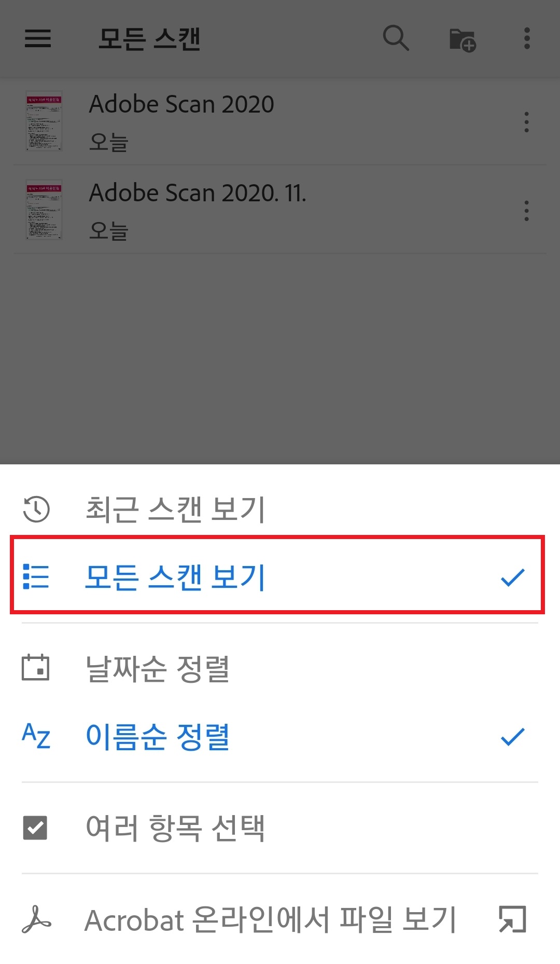Open the hamburger navigation menu
Screen dimensions: 560x964
coord(38,38)
